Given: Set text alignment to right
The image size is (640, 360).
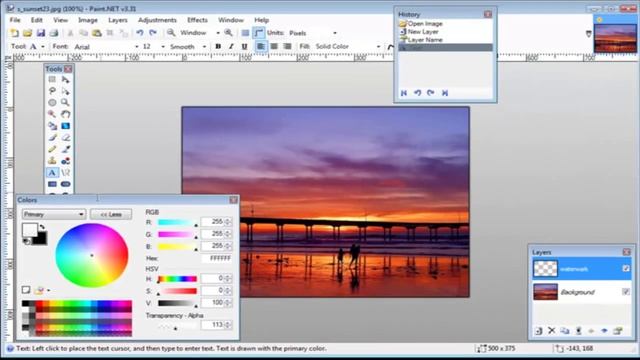Looking at the screenshot, I should pos(287,47).
